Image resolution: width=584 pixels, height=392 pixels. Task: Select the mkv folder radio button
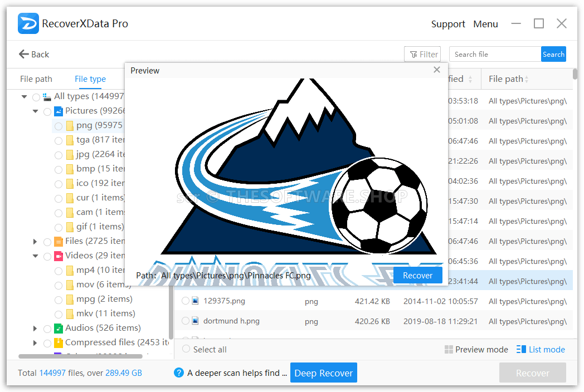tap(59, 315)
